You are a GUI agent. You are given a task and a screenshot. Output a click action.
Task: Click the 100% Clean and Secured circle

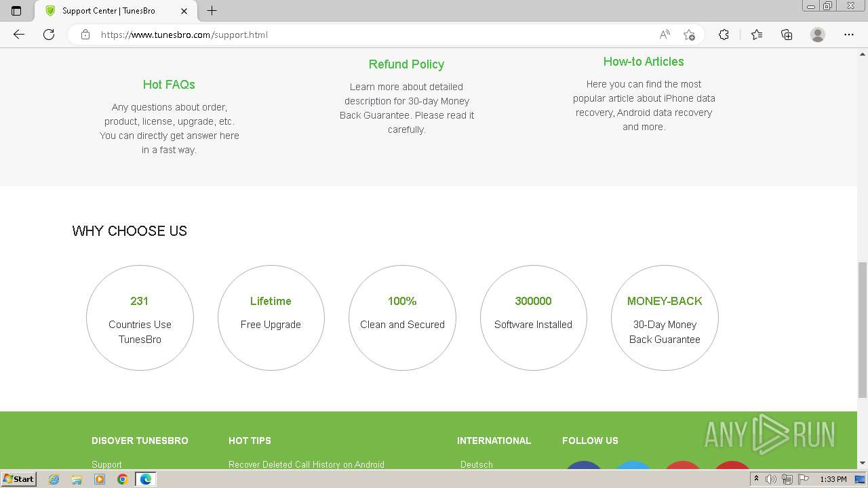click(402, 318)
